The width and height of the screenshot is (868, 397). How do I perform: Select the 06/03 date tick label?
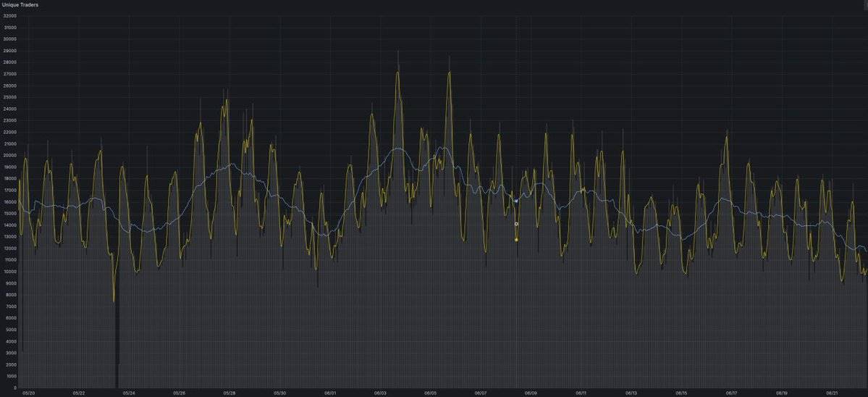380,393
